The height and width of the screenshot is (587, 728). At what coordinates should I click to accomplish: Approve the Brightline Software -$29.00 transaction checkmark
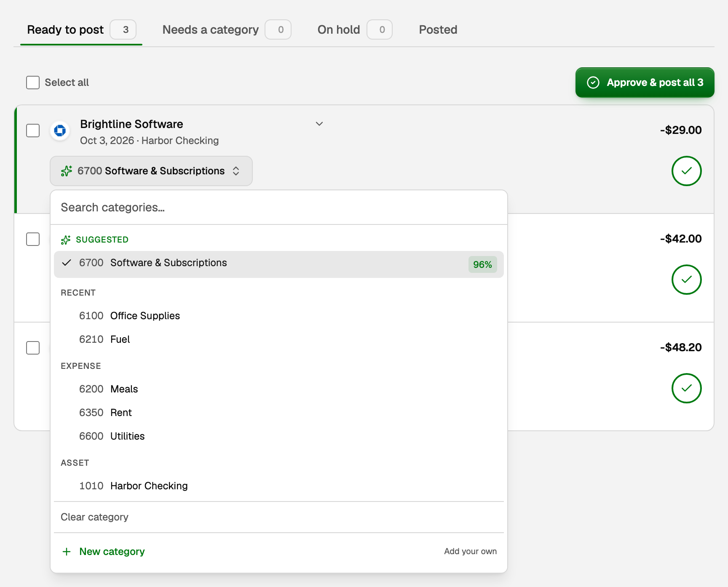(x=686, y=171)
